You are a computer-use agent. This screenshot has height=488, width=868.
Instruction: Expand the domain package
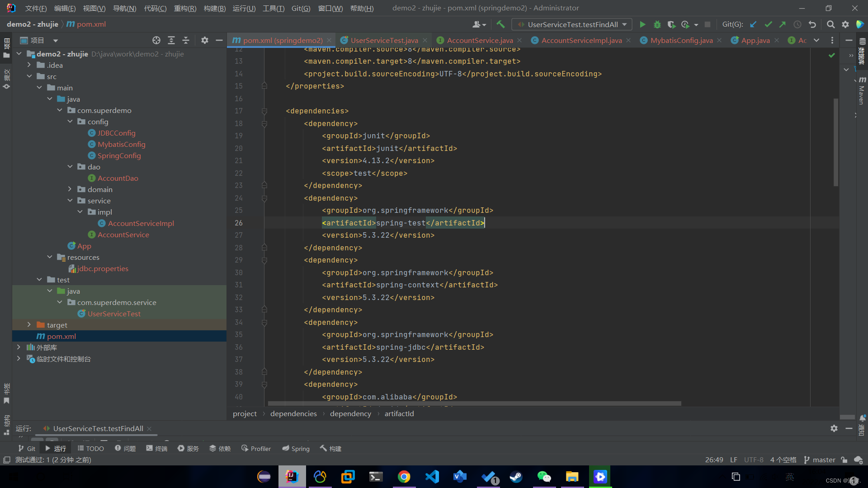point(70,189)
